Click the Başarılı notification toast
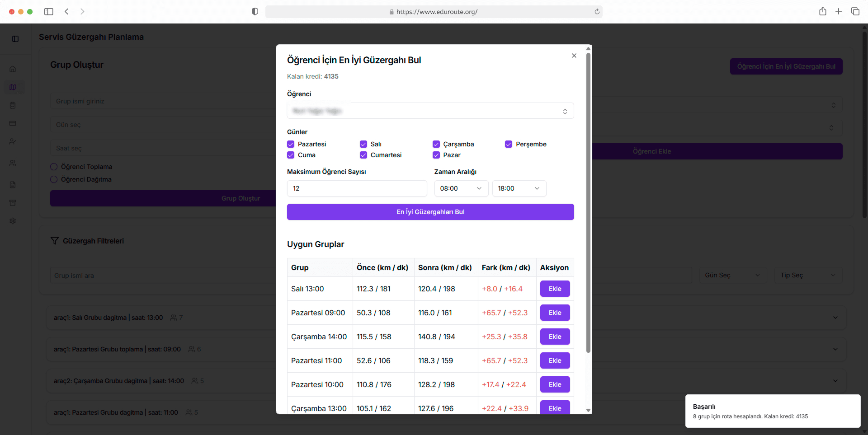868x435 pixels. 773,411
